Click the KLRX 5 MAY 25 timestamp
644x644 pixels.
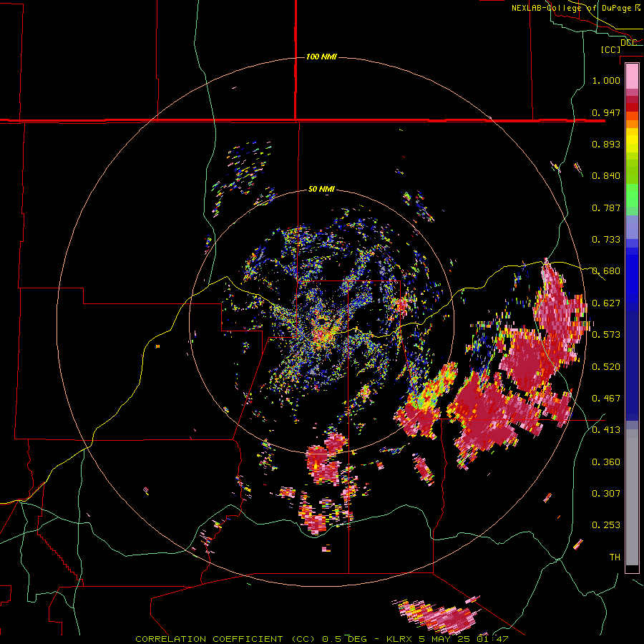[447, 639]
